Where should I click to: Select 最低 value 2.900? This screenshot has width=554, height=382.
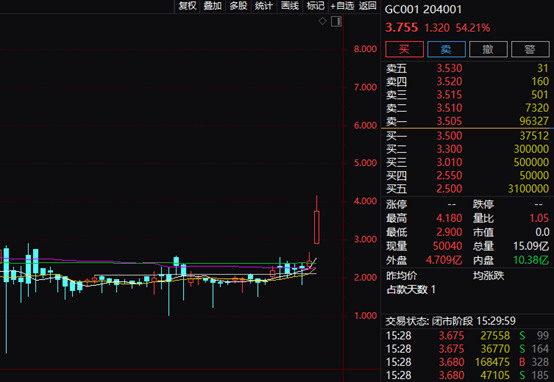pyautogui.click(x=449, y=232)
